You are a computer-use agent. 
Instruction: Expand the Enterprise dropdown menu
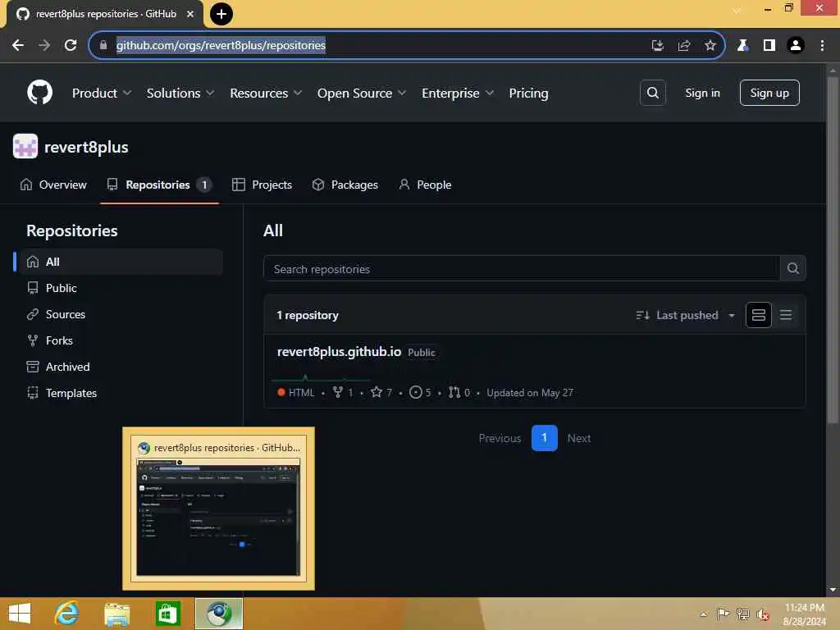tap(458, 94)
